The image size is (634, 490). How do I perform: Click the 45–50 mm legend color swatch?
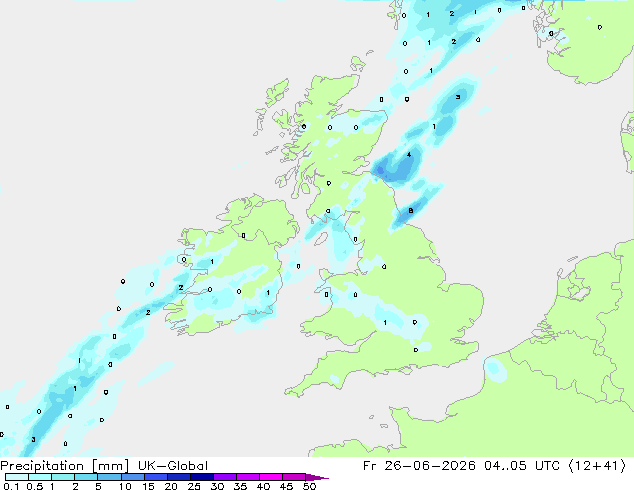(294, 477)
